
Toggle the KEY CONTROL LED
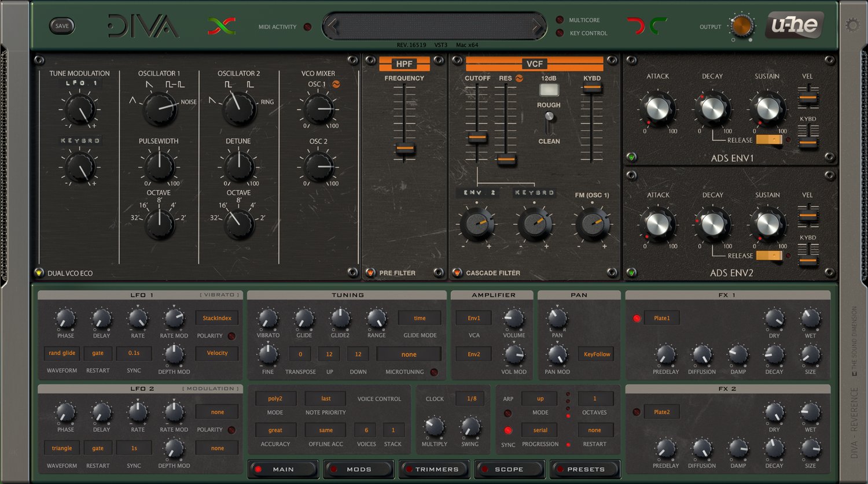click(560, 33)
